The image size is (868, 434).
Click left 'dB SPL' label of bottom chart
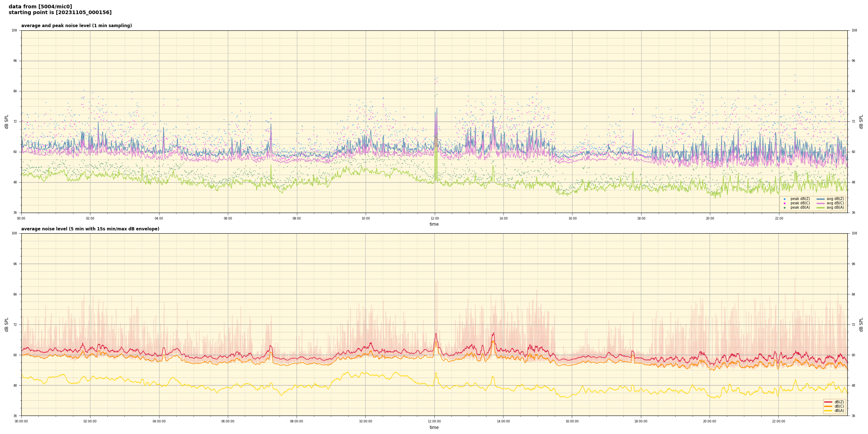coord(7,324)
